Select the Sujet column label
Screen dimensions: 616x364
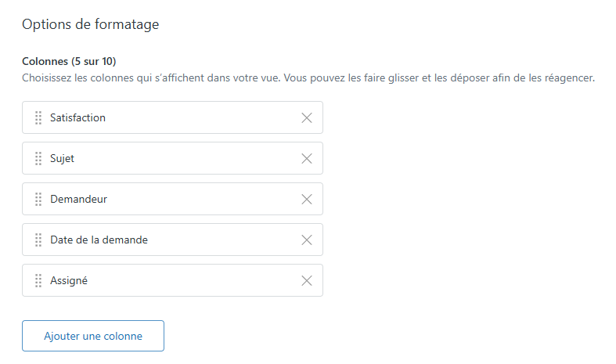tap(62, 158)
